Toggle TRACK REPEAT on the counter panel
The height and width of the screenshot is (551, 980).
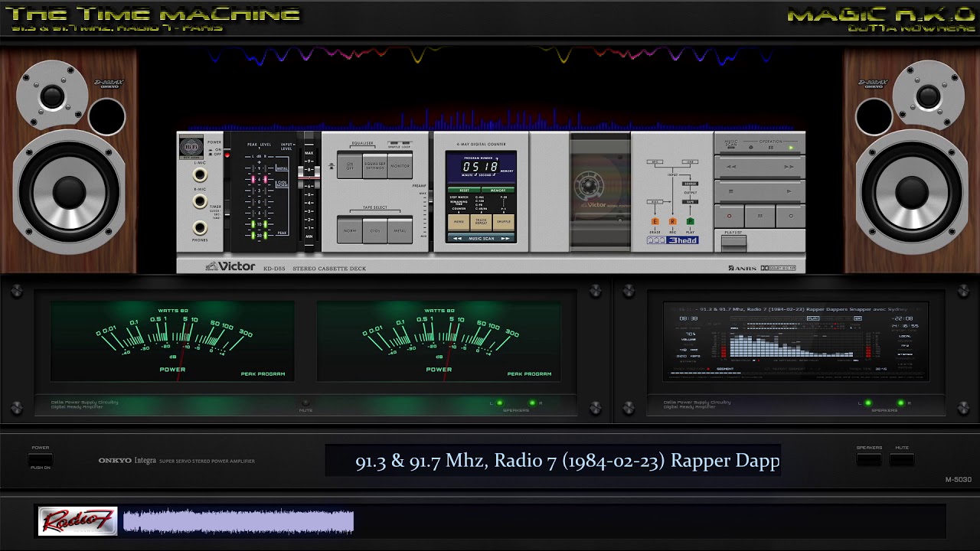[x=481, y=222]
